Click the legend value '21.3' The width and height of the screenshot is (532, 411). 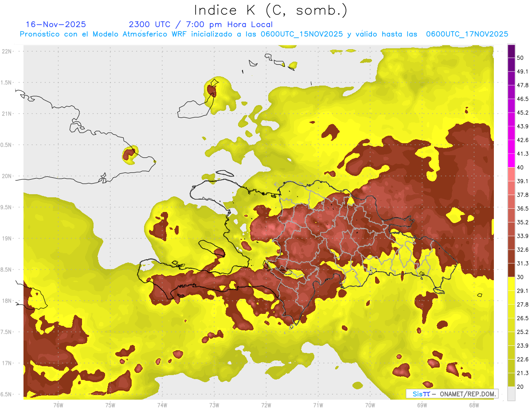[523, 373]
